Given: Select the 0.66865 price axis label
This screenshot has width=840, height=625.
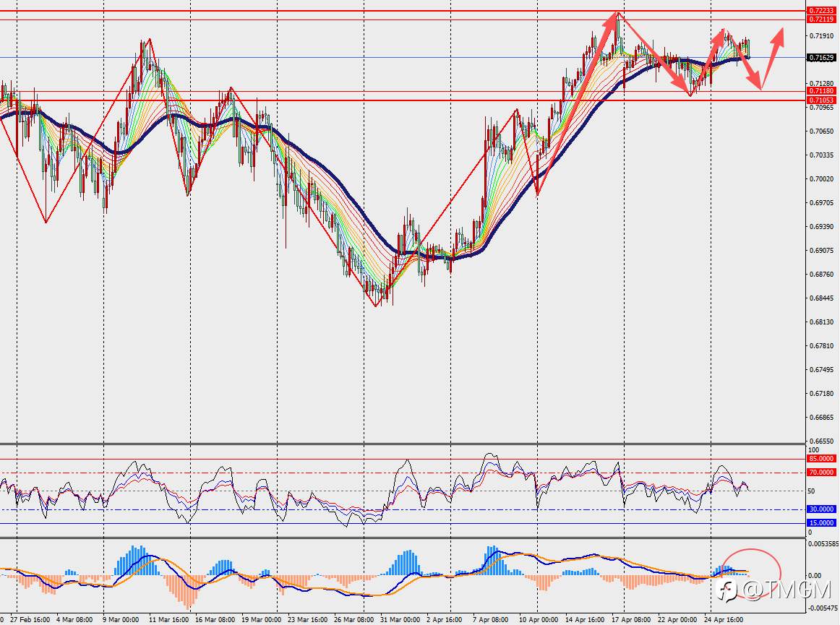Looking at the screenshot, I should [821, 417].
